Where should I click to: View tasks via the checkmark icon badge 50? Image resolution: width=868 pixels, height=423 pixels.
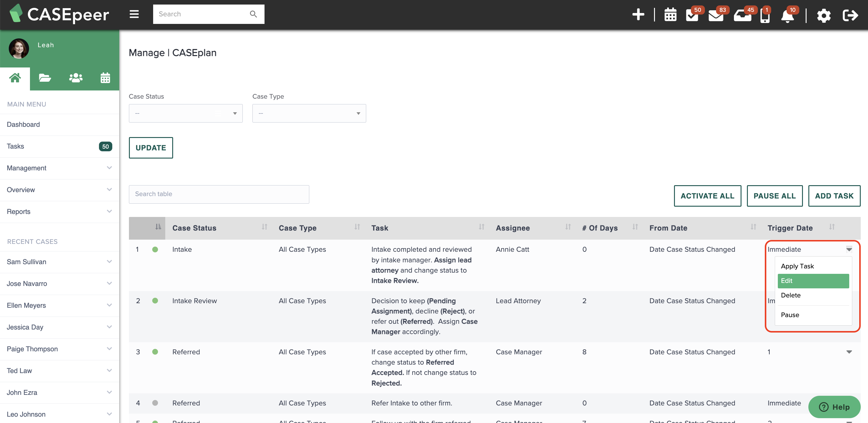tap(693, 15)
